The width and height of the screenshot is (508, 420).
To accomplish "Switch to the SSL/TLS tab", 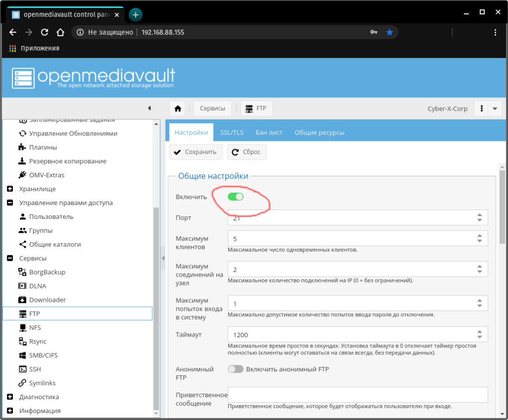I will [x=232, y=133].
